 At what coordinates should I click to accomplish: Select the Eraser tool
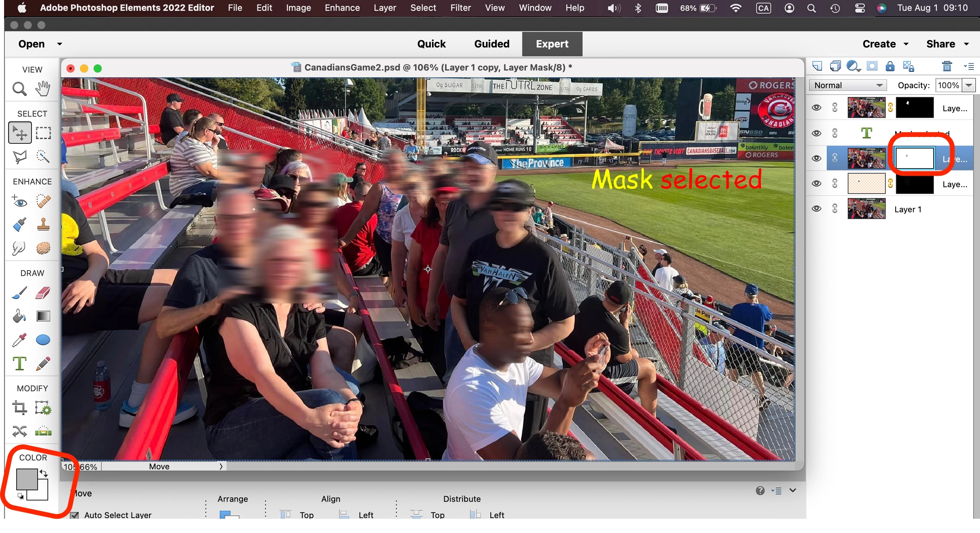pyautogui.click(x=43, y=293)
